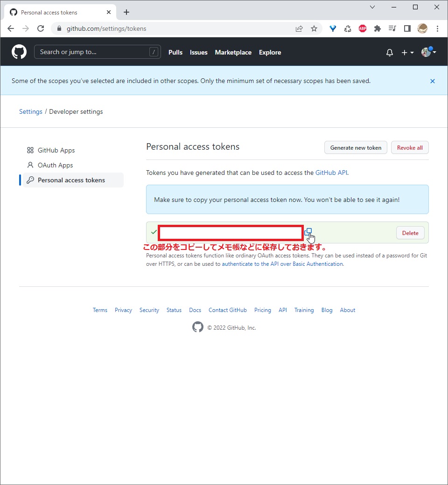This screenshot has height=485, width=448.
Task: View site info via the padlock icon
Action: click(x=59, y=28)
